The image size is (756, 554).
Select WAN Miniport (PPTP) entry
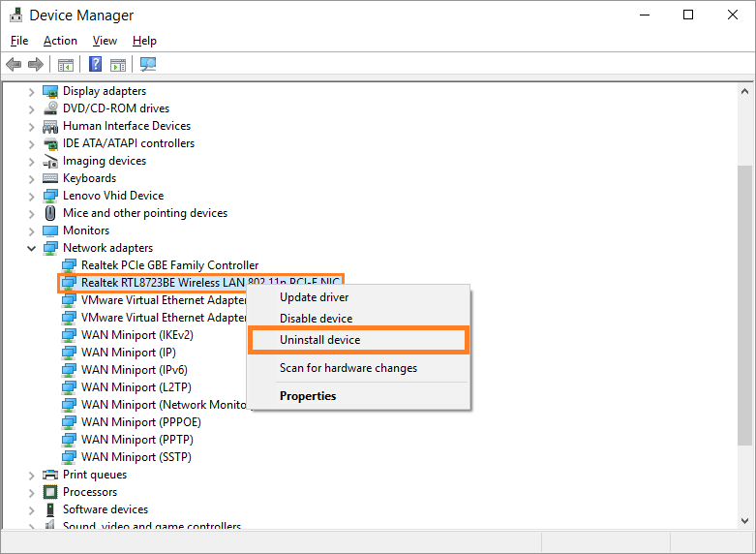(136, 440)
